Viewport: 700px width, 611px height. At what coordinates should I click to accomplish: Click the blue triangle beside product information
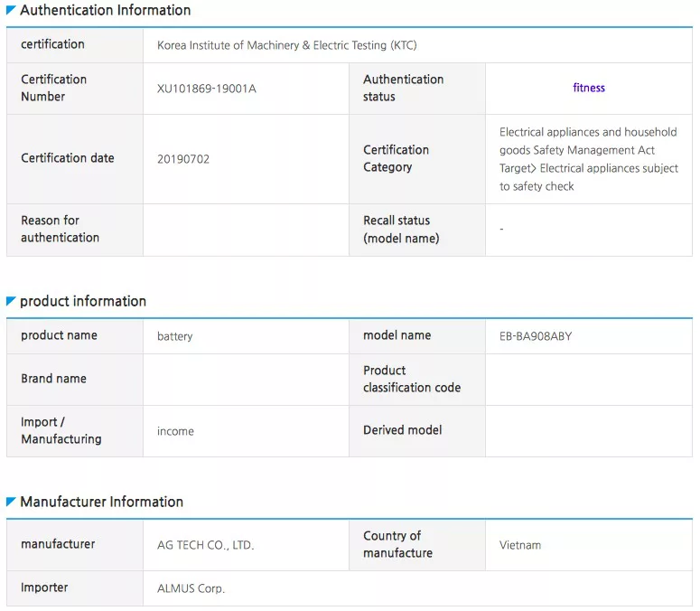click(x=11, y=301)
